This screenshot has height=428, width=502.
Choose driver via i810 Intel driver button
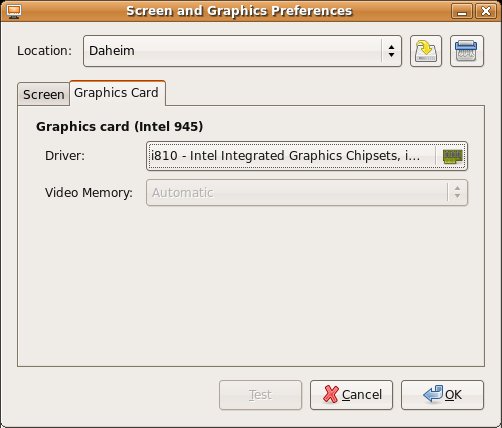pyautogui.click(x=307, y=156)
